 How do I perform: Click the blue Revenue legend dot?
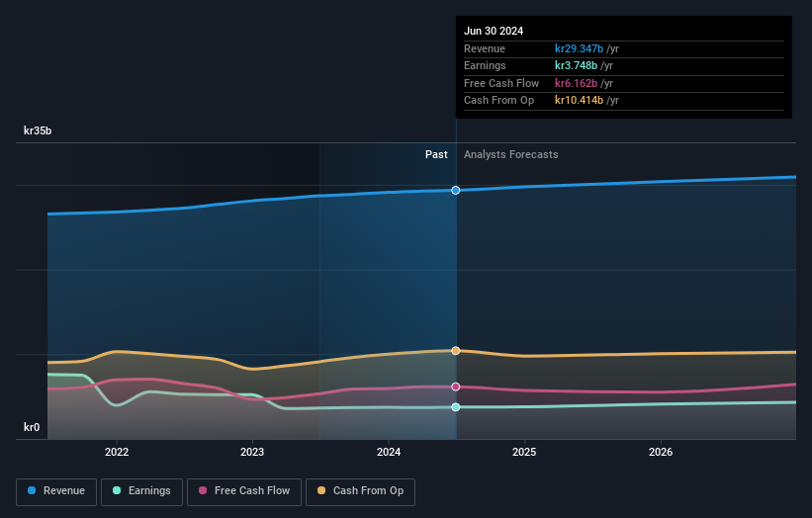(x=32, y=490)
